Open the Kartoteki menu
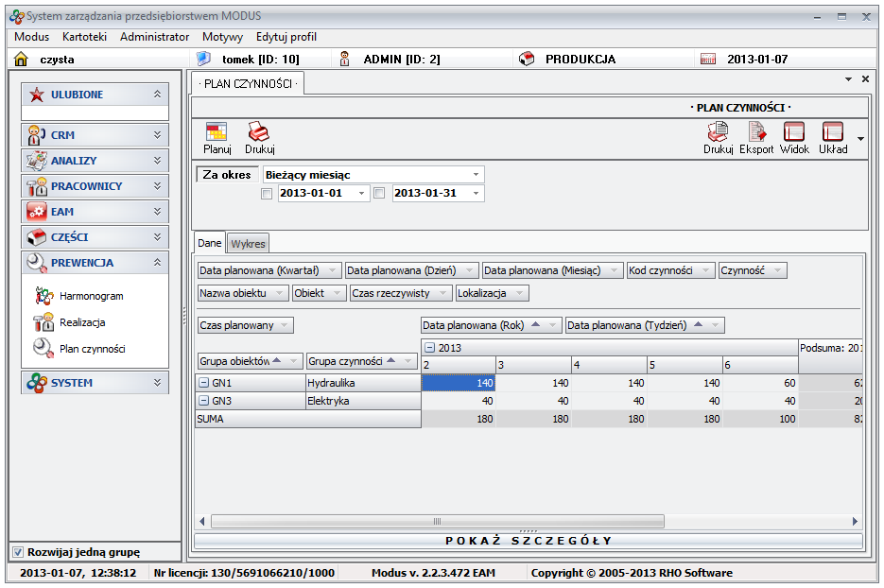The width and height of the screenshot is (884, 588). (x=84, y=37)
